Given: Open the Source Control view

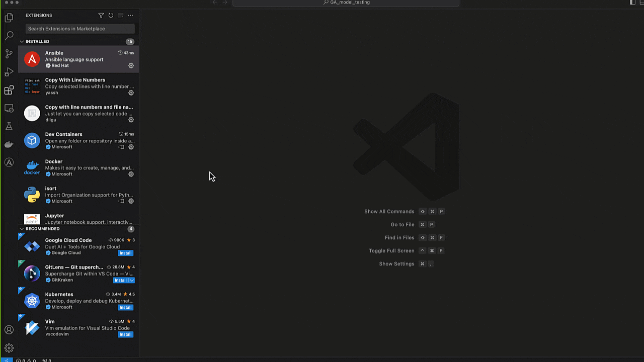Looking at the screenshot, I should click(9, 54).
